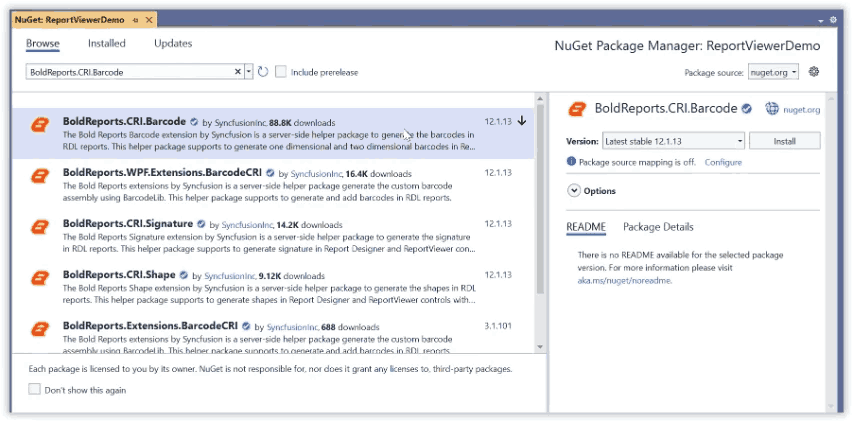Click the BoldReports.Extensions.BarcodeCRI package logo
This screenshot has width=853, height=422.
point(40,328)
